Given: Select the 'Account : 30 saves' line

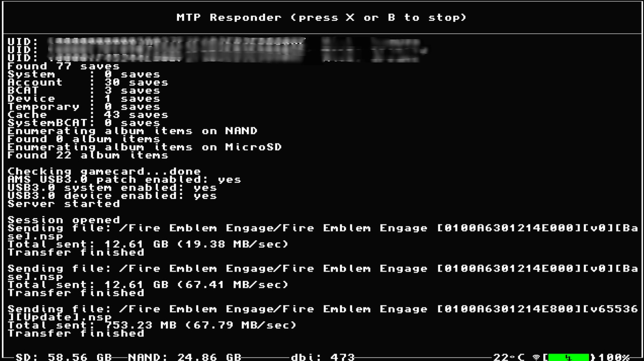Looking at the screenshot, I should 88,82.
